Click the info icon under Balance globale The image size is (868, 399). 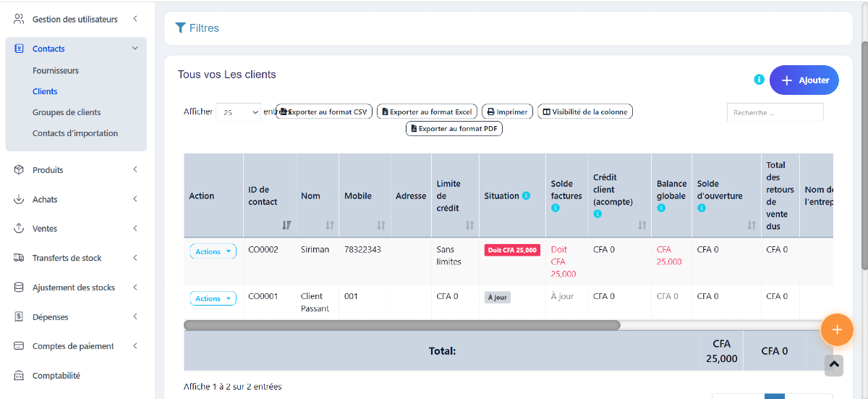(x=661, y=208)
